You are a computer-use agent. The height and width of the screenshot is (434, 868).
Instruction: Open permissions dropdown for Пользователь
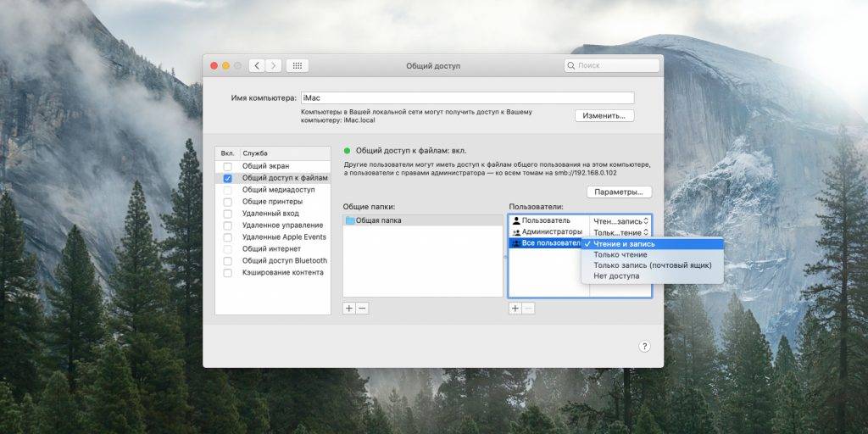point(620,220)
